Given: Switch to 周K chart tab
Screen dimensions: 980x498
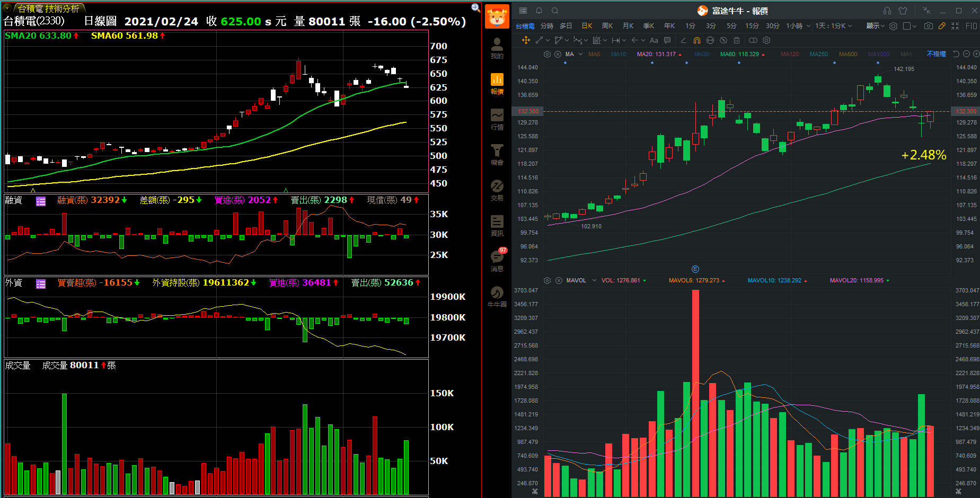Looking at the screenshot, I should (x=607, y=25).
